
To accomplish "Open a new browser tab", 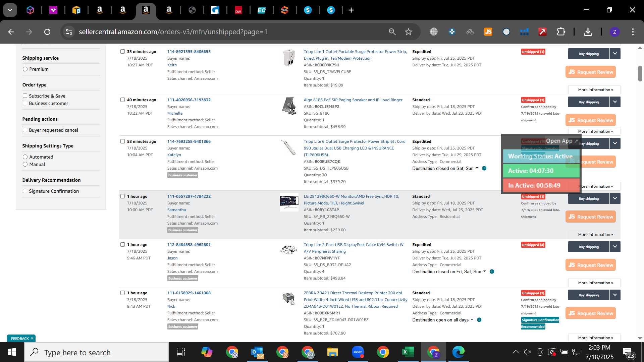I will click(351, 10).
